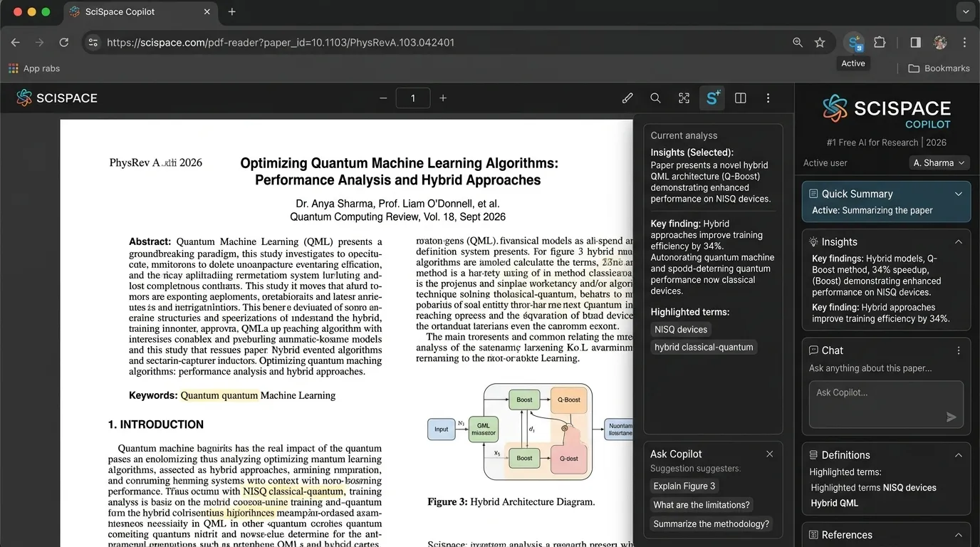Viewport: 980px width, 547px height.
Task: Click the paper title heading
Action: (399, 172)
